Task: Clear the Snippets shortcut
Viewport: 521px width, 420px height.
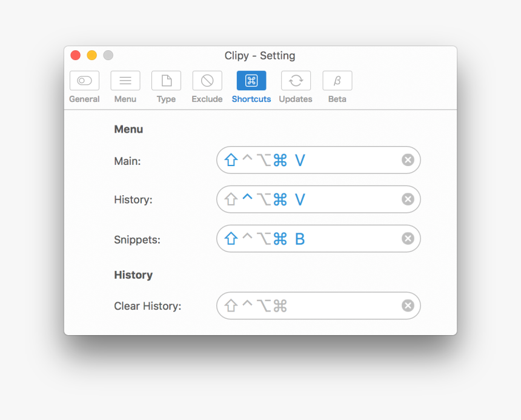Action: [x=408, y=238]
